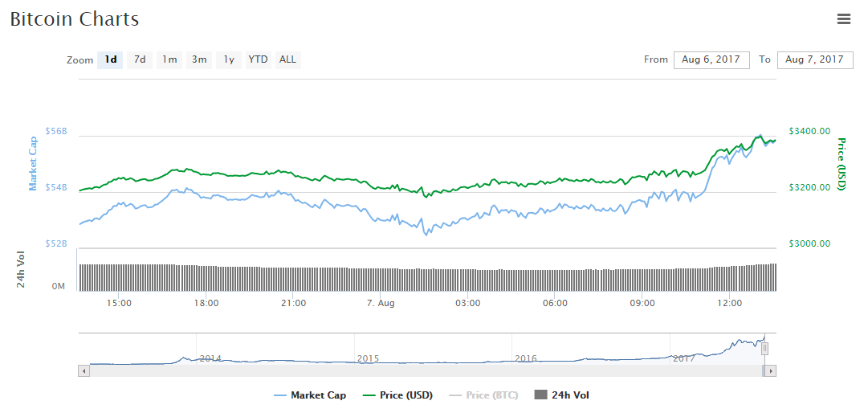Click the $52B market cap axis label

(x=56, y=243)
